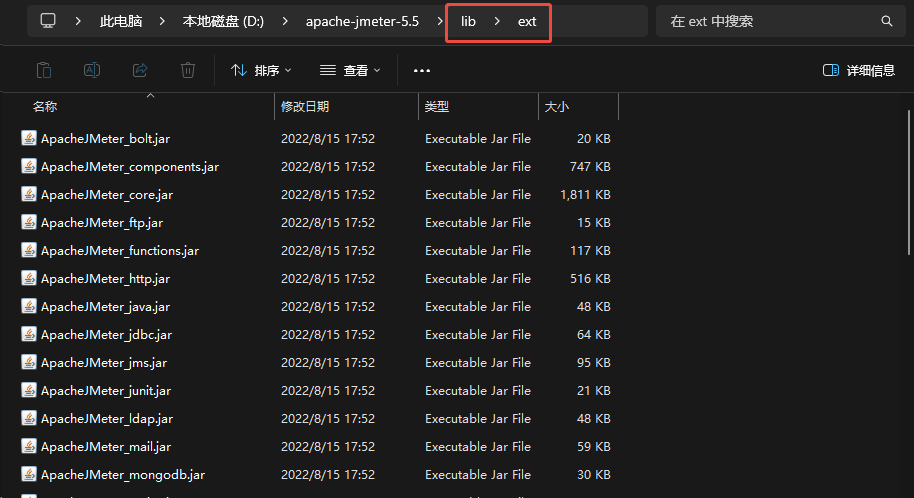Select file name ApacheJMeter_mongodb.jar
This screenshot has width=914, height=498.
pyautogui.click(x=123, y=475)
